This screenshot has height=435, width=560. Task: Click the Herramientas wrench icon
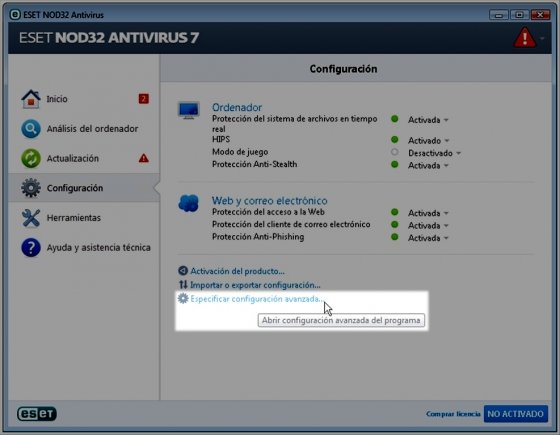[31, 218]
